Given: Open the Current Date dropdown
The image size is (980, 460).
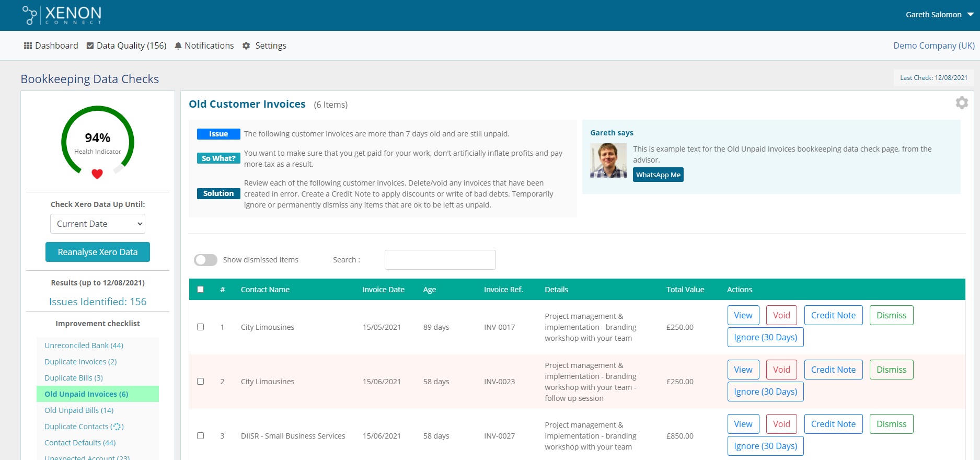Looking at the screenshot, I should coord(98,224).
